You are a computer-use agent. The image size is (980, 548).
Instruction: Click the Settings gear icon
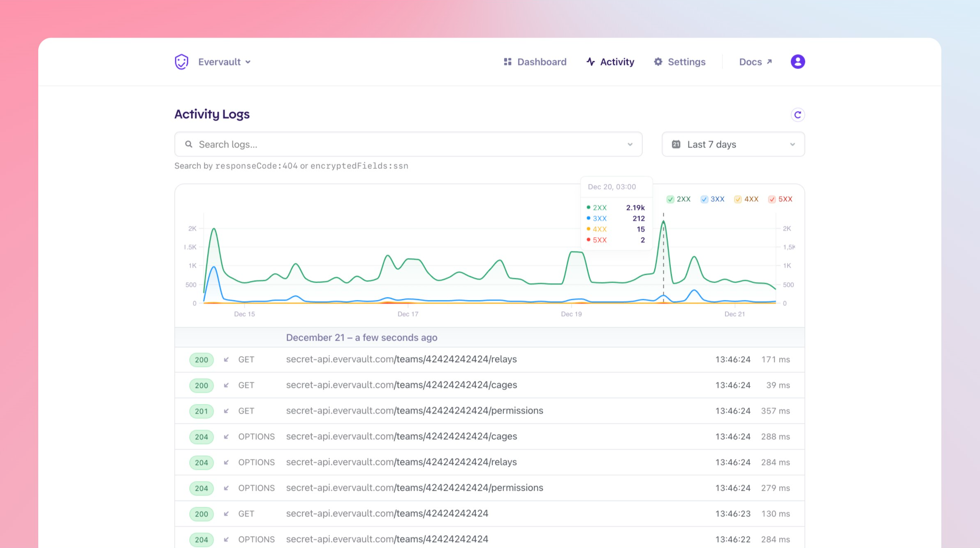click(658, 62)
